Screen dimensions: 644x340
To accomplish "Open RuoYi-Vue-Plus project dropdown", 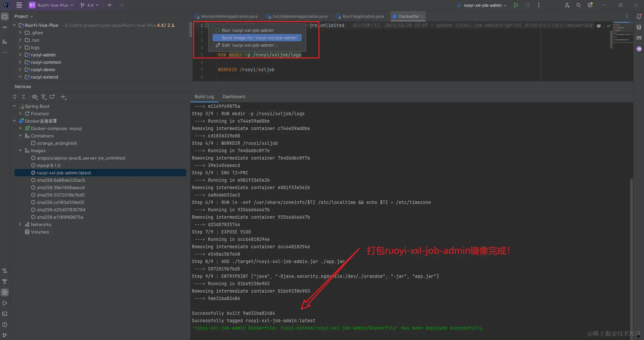I will [51, 5].
